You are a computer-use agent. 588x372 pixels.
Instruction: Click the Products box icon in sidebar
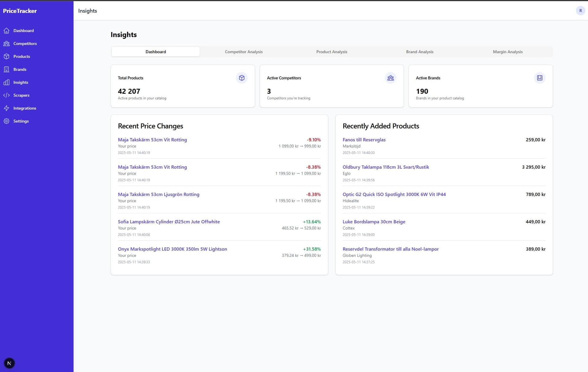coord(6,57)
